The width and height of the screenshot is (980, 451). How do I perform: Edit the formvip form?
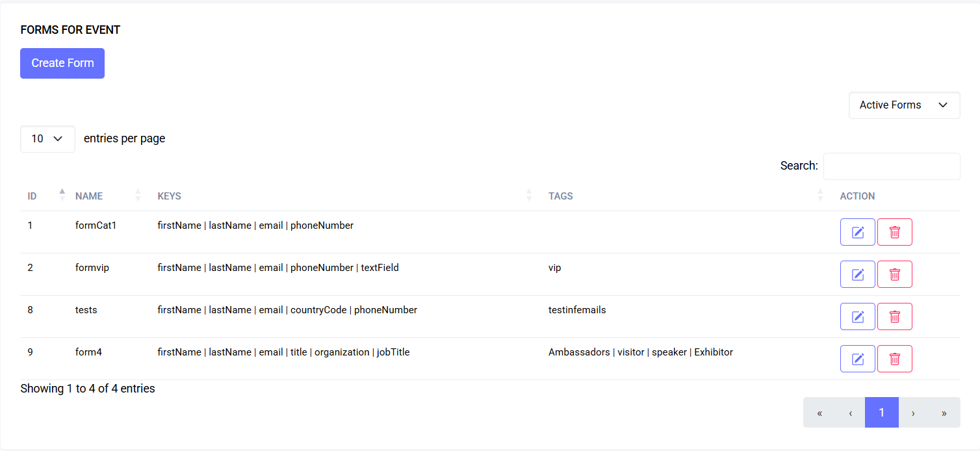tap(857, 274)
